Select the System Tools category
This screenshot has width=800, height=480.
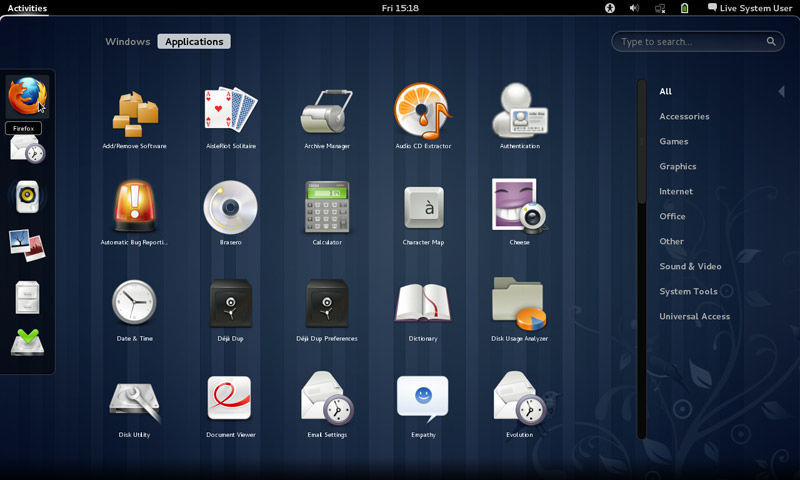(688, 291)
